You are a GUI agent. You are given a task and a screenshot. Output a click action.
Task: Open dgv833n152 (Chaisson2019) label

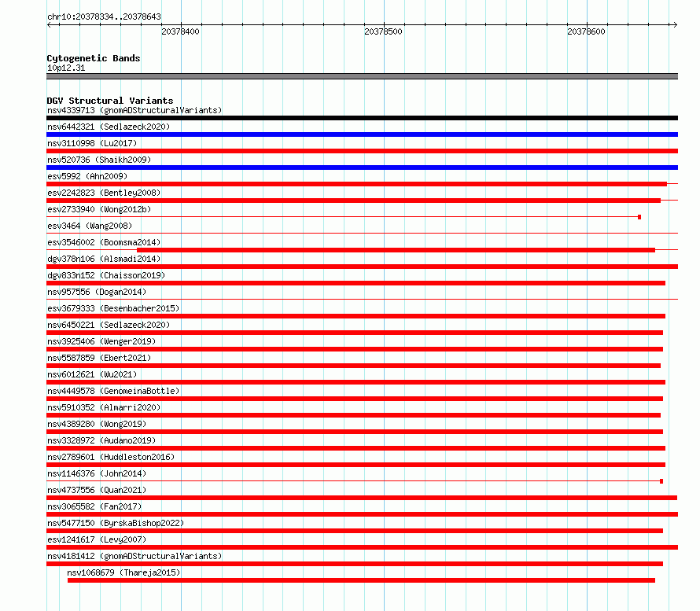coord(106,275)
